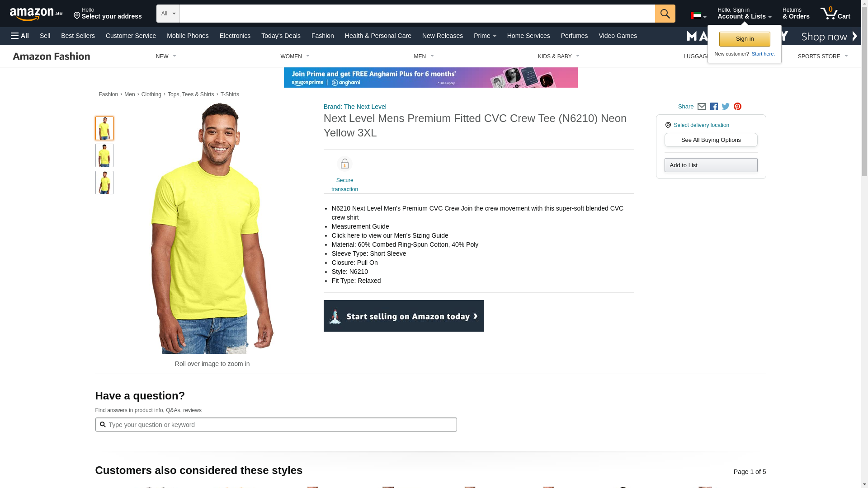868x488 pixels.
Task: Click the yellow Sign in button
Action: click(745, 39)
